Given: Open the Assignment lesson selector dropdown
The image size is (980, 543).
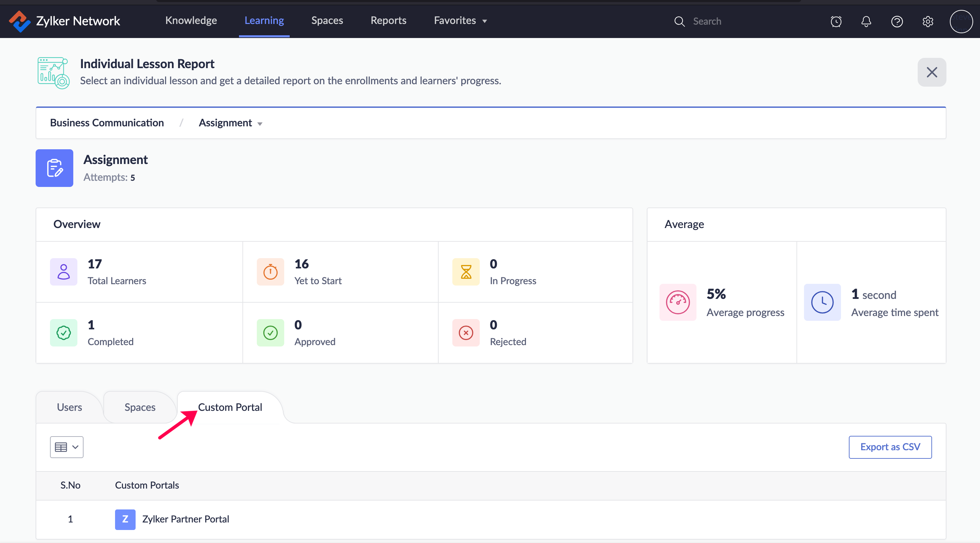Looking at the screenshot, I should pyautogui.click(x=230, y=123).
